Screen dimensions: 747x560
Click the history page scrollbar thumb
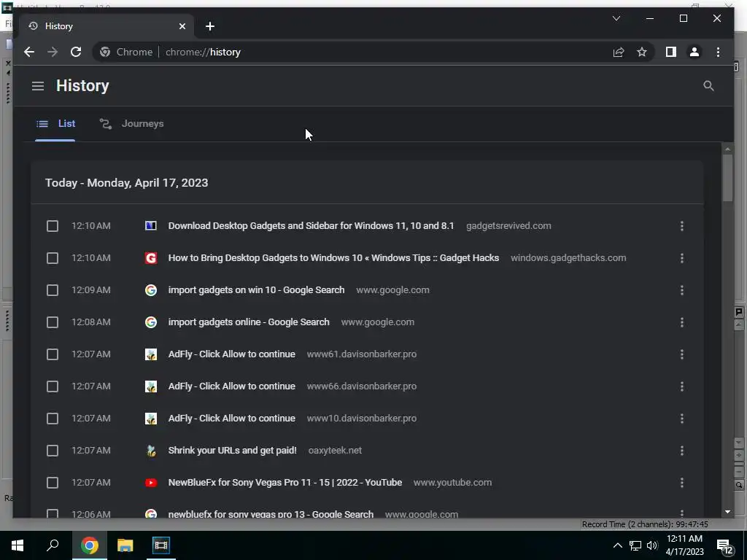727,178
